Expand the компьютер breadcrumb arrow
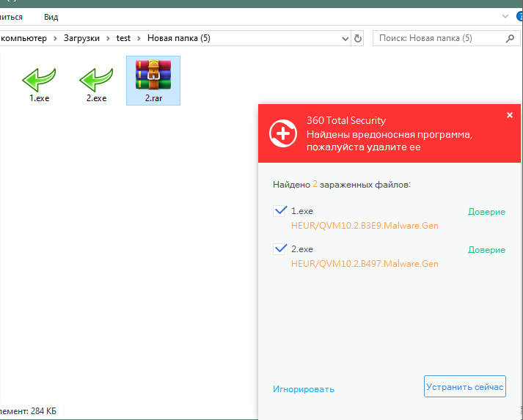 tap(55, 38)
